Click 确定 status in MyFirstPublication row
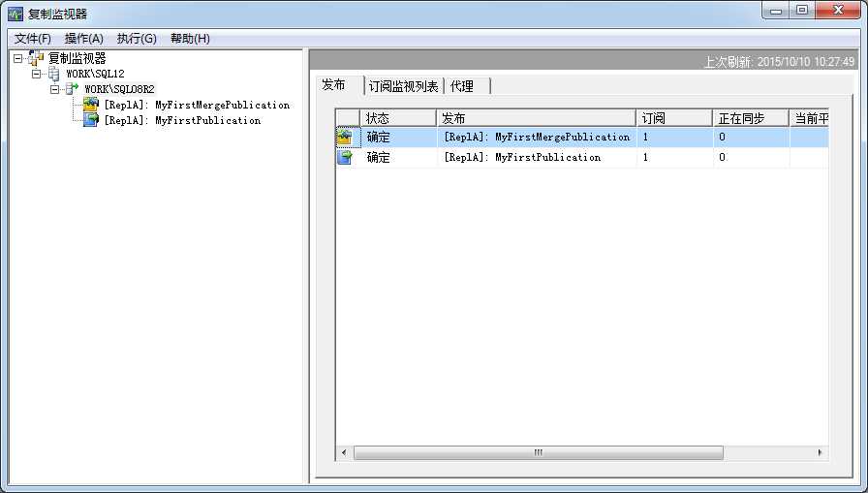 [379, 158]
